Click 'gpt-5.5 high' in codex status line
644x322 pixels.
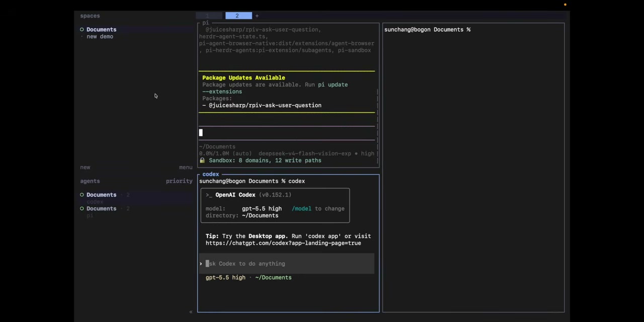[x=225, y=278]
